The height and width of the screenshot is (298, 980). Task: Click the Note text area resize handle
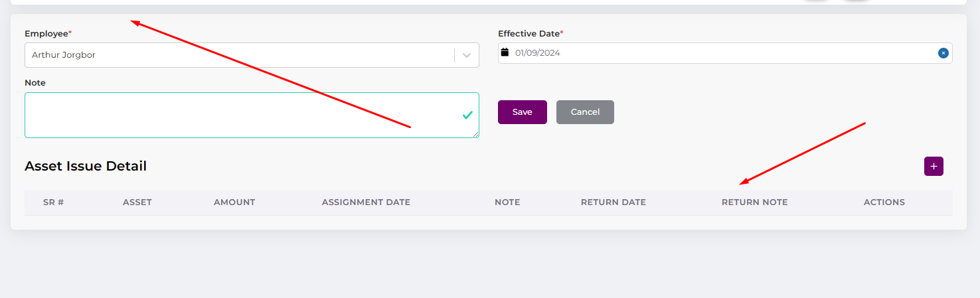tap(475, 135)
